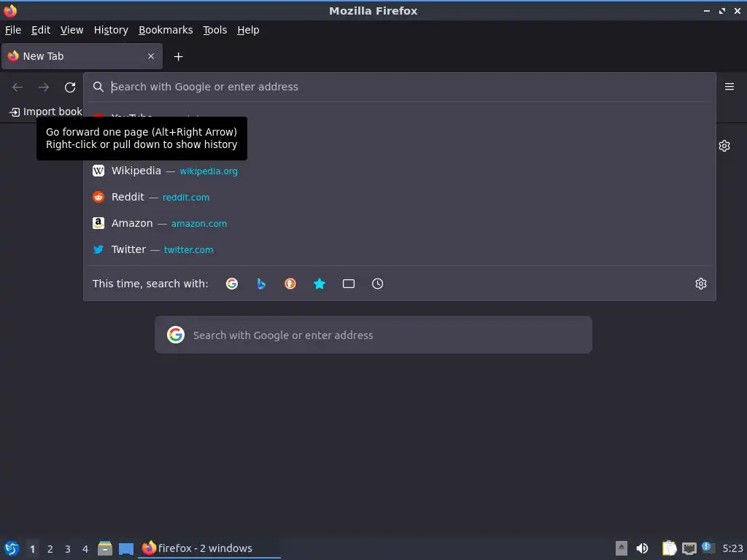Viewport: 747px width, 560px height.
Task: Click the Google logo in page search box
Action: [176, 335]
